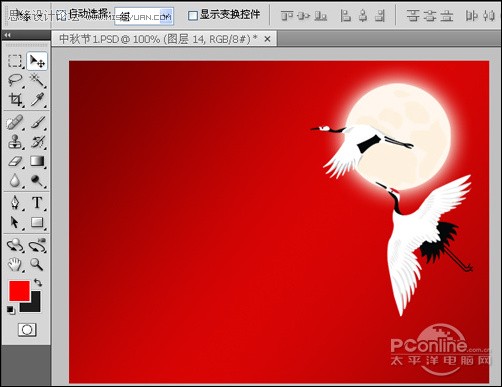Select the Pen tool

coord(15,203)
